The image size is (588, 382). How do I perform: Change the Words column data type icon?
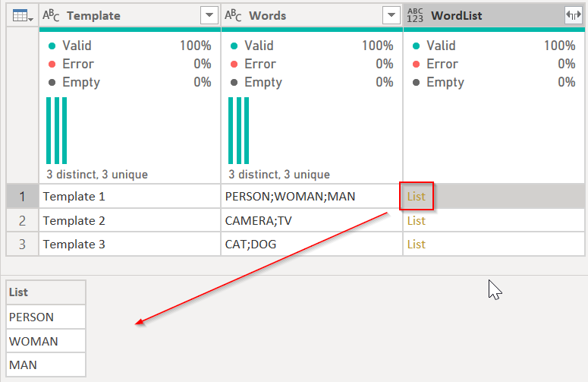233,15
